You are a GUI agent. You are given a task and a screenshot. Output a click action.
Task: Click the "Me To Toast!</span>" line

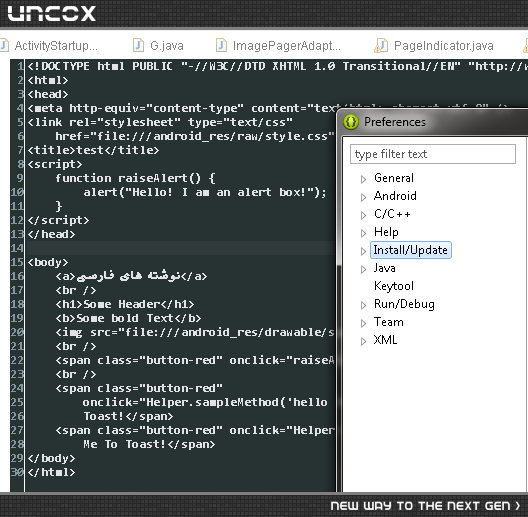149,444
